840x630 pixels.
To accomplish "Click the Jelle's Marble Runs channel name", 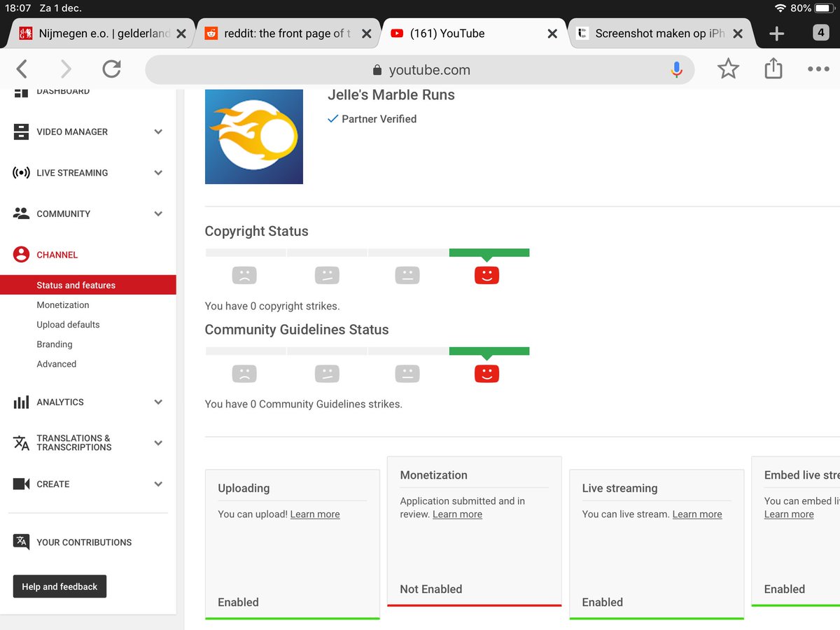I will point(391,95).
